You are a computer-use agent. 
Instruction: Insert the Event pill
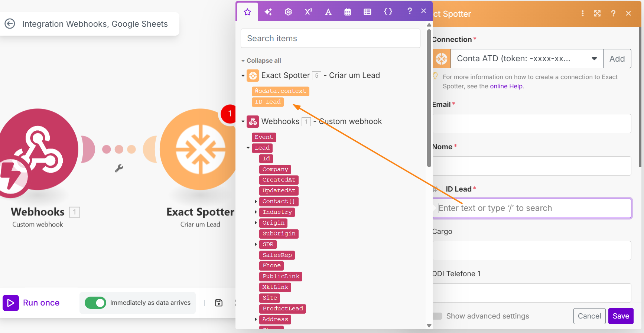pyautogui.click(x=264, y=137)
